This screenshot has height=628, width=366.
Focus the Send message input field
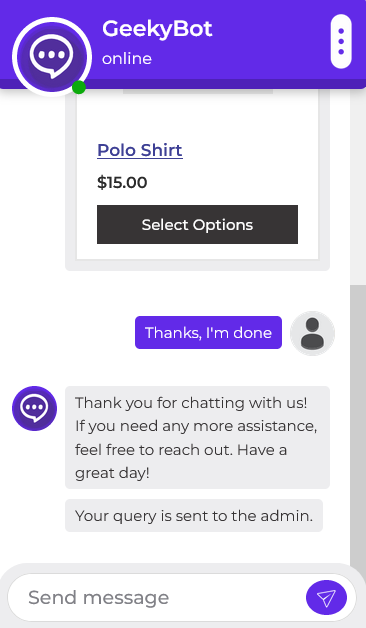click(156, 598)
